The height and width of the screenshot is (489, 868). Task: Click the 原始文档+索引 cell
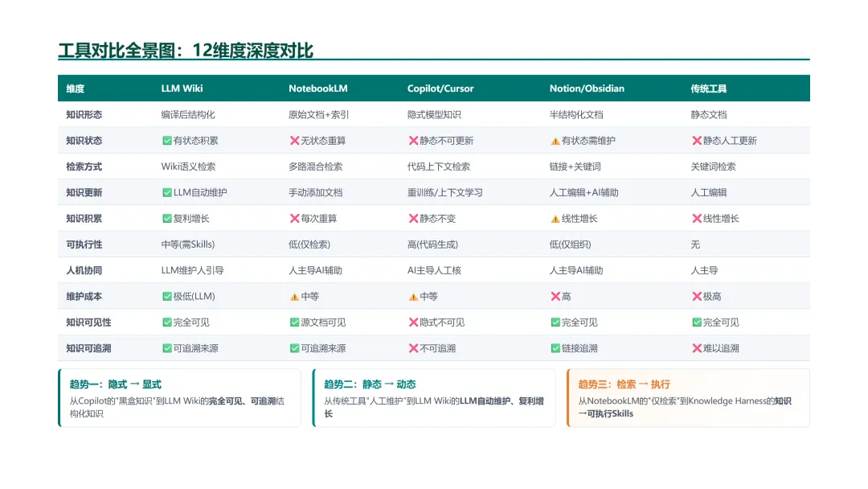tap(319, 115)
